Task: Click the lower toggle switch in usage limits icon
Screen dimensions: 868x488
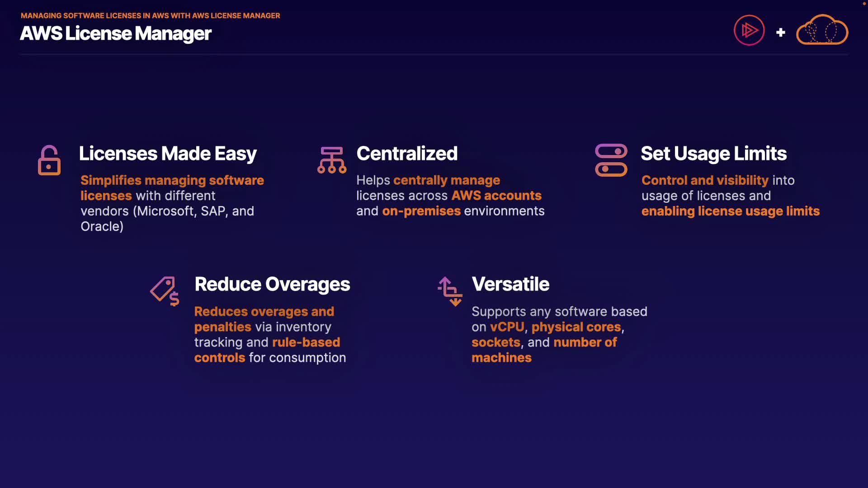Action: [x=611, y=169]
